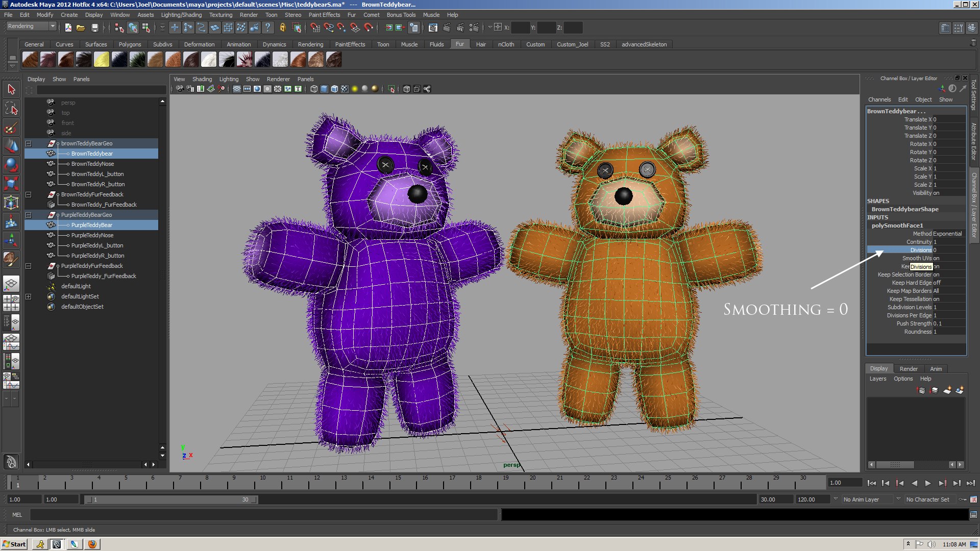Viewport: 980px width, 551px height.
Task: Apply the yellow fur preset from shelf
Action: (101, 60)
